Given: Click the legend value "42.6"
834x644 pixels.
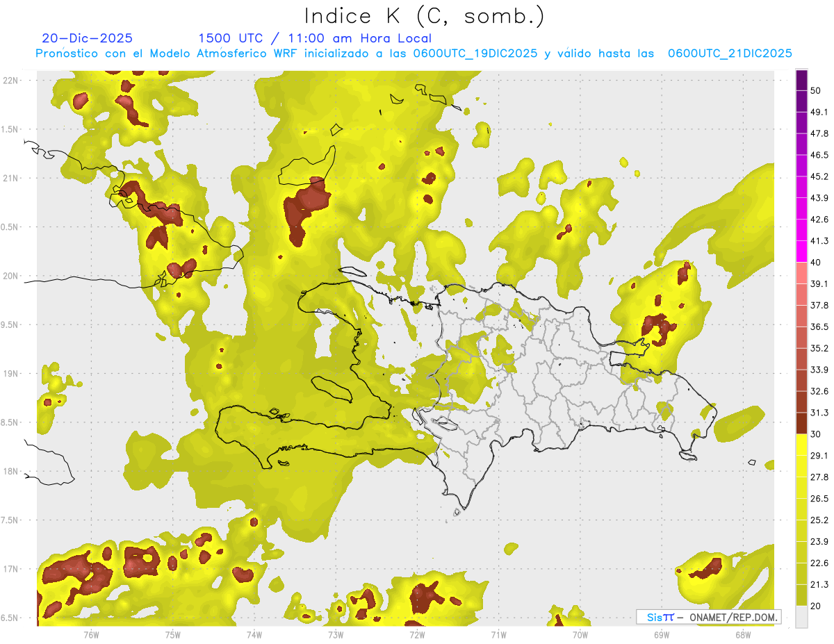Looking at the screenshot, I should point(820,220).
